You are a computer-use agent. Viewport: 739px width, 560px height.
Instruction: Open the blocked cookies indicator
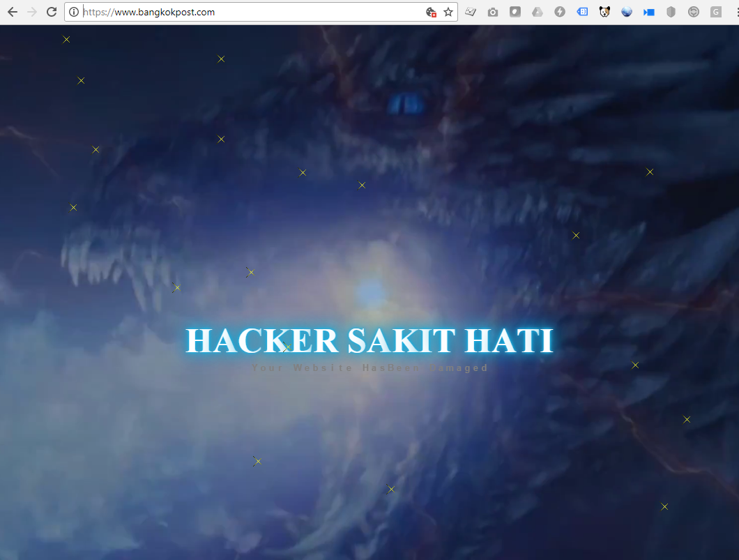click(x=431, y=13)
